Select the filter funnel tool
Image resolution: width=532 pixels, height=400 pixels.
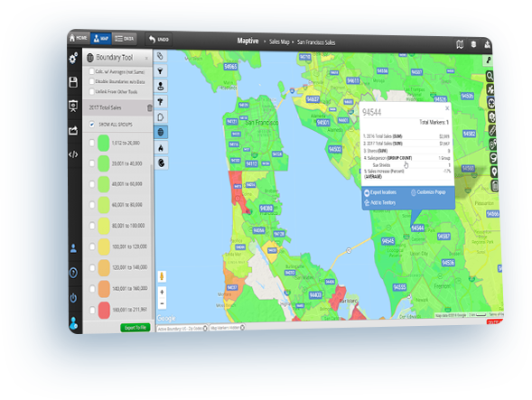tap(161, 71)
